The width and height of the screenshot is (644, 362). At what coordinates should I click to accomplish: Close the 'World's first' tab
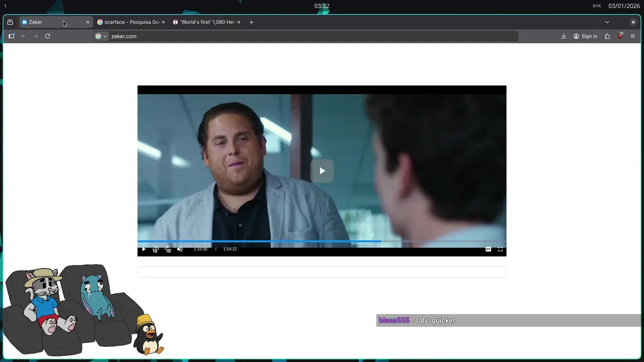click(x=238, y=22)
